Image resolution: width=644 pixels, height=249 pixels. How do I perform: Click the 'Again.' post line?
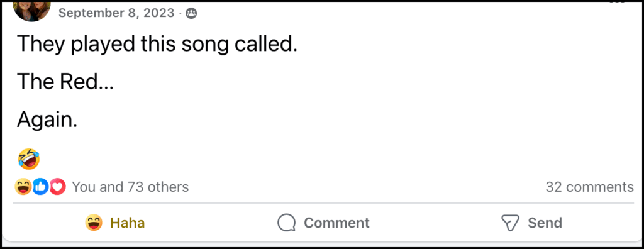point(47,121)
